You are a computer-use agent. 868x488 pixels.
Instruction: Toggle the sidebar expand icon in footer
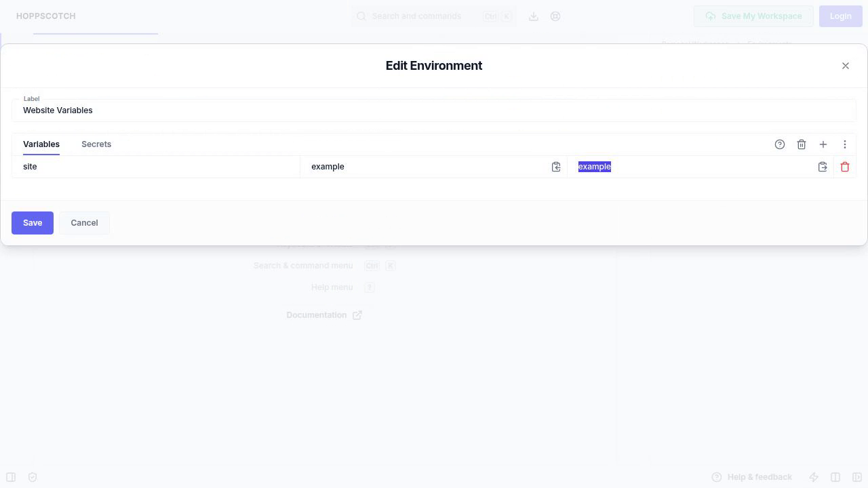click(11, 477)
